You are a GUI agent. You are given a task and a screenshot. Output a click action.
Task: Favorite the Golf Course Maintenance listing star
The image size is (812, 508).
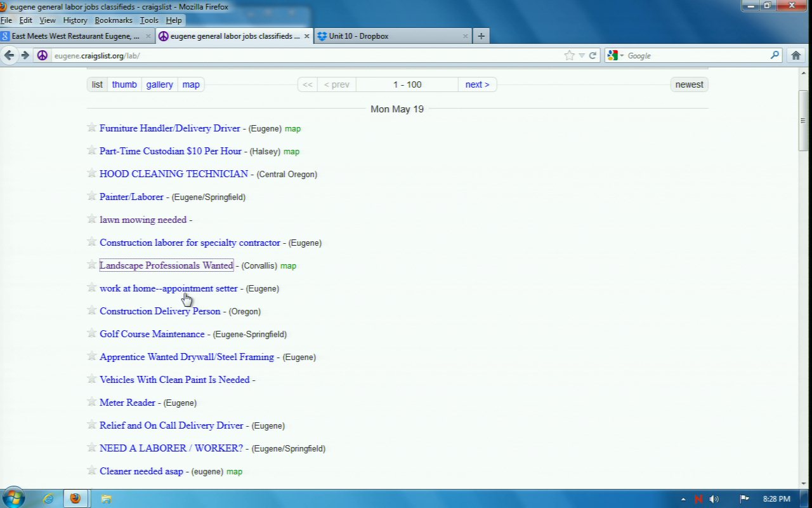click(92, 333)
